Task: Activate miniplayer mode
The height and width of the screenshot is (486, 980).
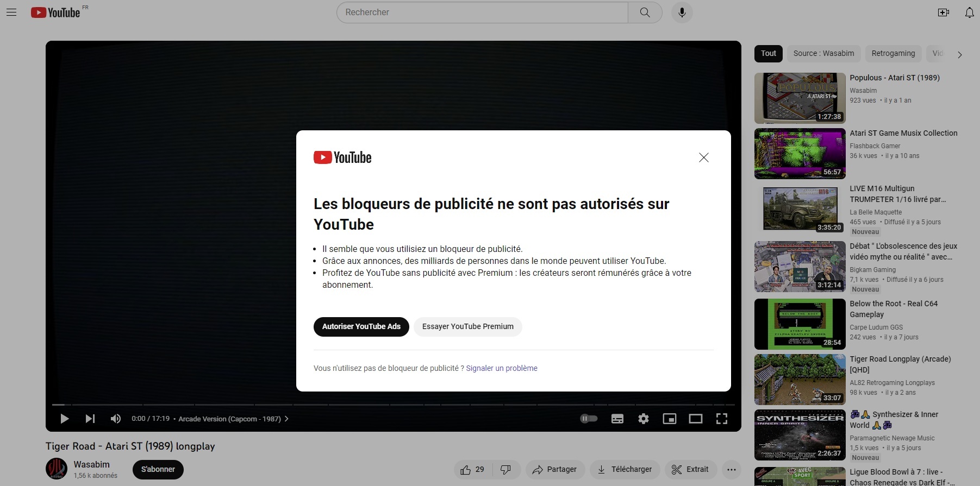Action: pos(670,419)
